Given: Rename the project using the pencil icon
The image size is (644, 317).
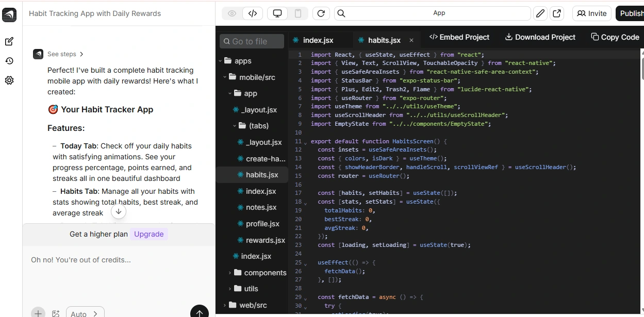Looking at the screenshot, I should pyautogui.click(x=540, y=13).
